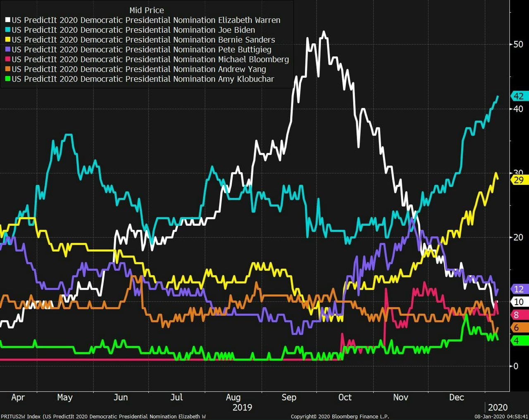Click the 50 value on the price axis

click(518, 44)
